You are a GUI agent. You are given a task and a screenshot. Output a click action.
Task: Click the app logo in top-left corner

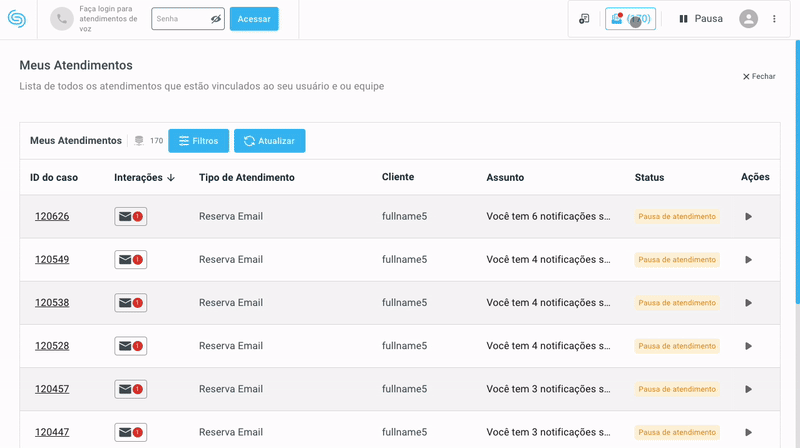tap(17, 19)
